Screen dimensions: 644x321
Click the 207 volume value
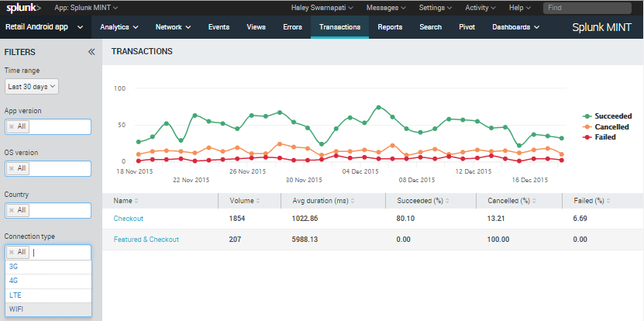(x=235, y=240)
